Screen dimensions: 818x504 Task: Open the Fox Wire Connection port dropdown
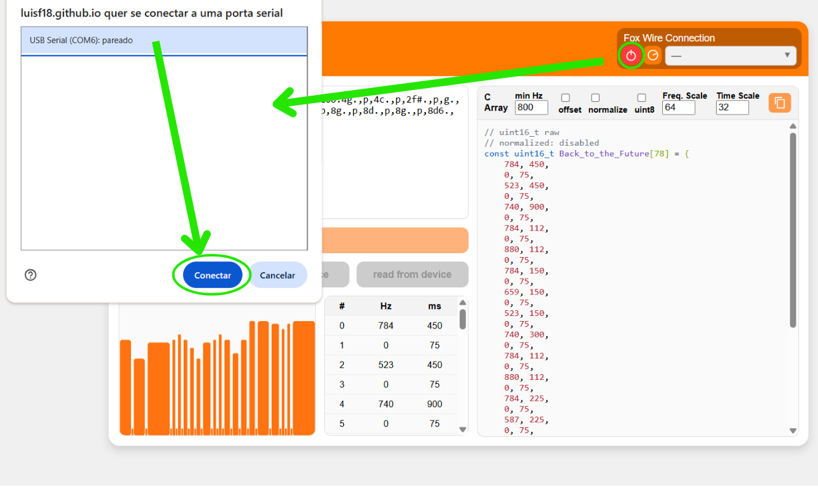pyautogui.click(x=731, y=56)
